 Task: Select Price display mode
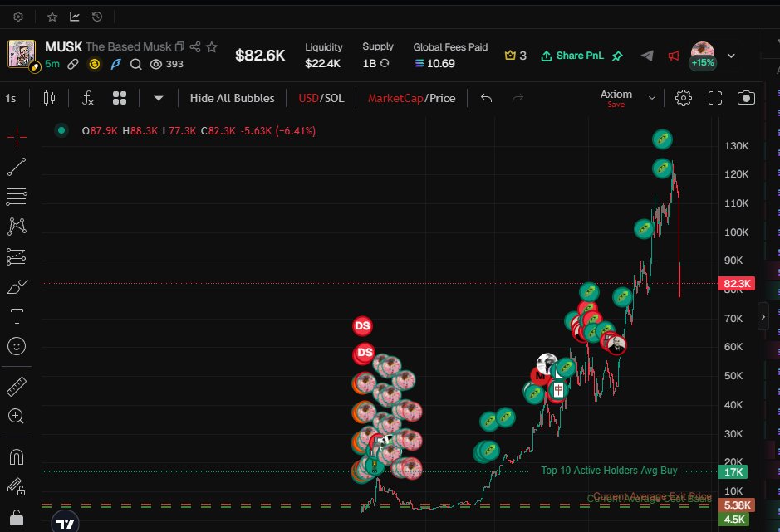click(443, 99)
